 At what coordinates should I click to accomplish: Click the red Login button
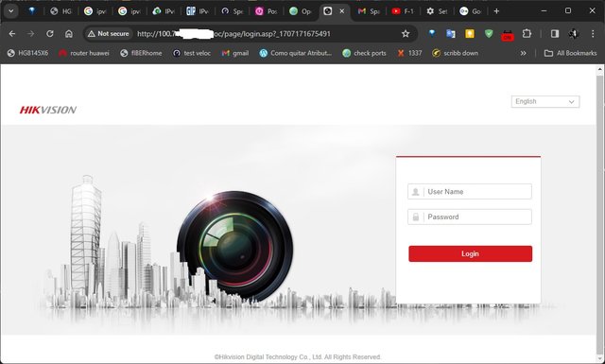pyautogui.click(x=471, y=253)
